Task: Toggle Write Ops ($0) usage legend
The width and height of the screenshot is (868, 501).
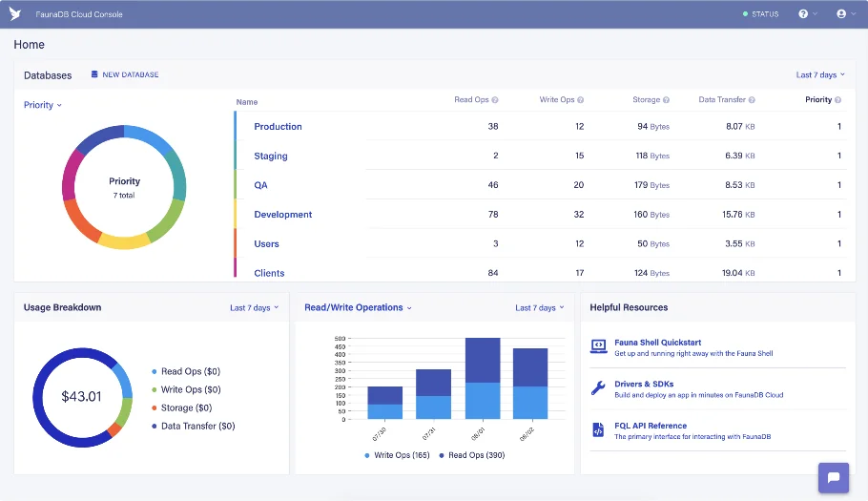Action: point(186,389)
